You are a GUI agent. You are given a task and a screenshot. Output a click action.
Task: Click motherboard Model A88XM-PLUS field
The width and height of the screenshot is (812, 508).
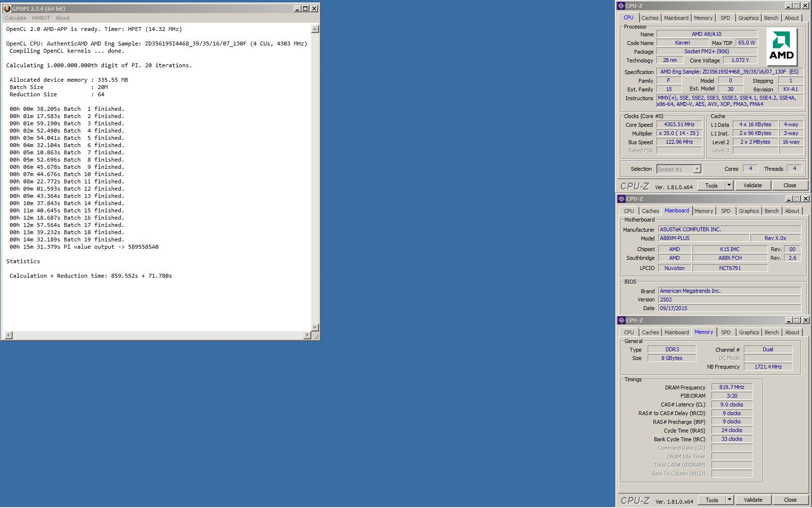pyautogui.click(x=704, y=238)
